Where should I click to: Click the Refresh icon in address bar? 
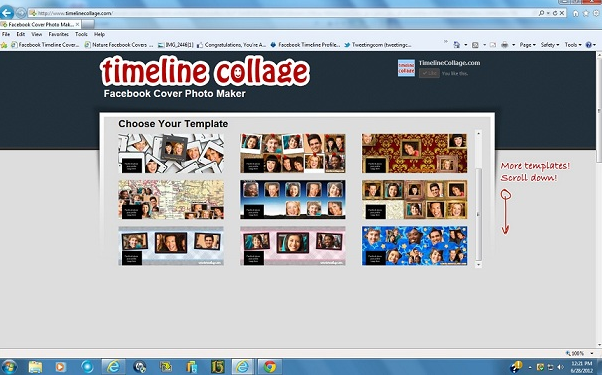(555, 13)
